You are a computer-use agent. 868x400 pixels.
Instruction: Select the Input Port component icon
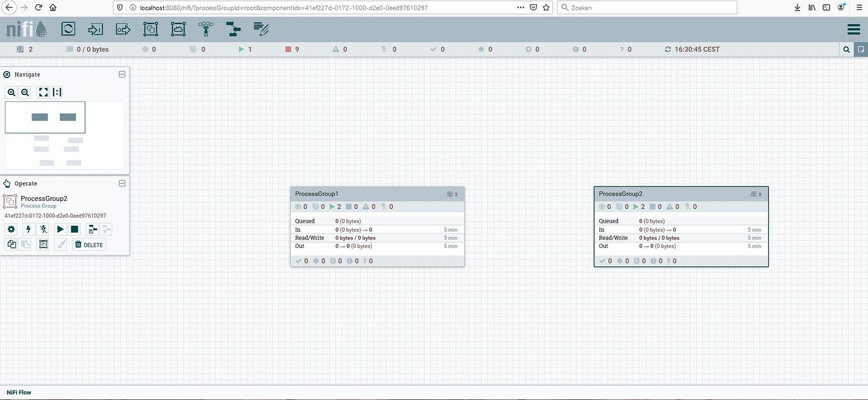click(x=95, y=29)
